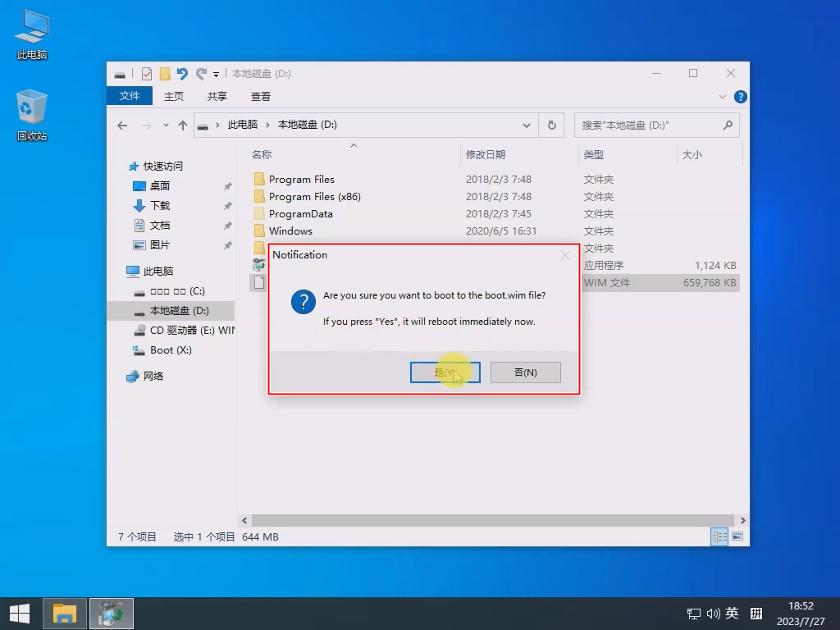Click the properties icon in the quick access toolbar
840x630 pixels.
147,73
